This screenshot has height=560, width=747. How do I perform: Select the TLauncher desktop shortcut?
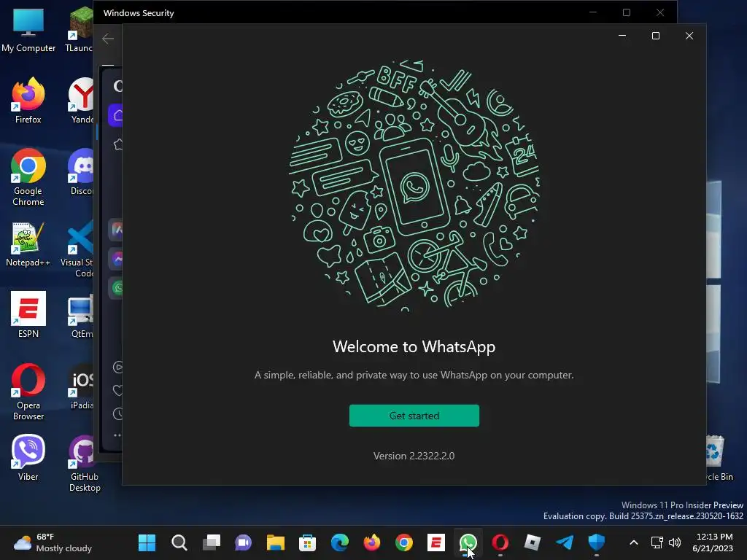[x=80, y=29]
